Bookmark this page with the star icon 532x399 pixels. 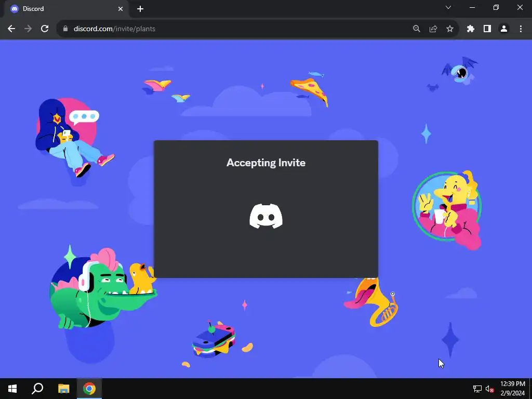point(450,29)
